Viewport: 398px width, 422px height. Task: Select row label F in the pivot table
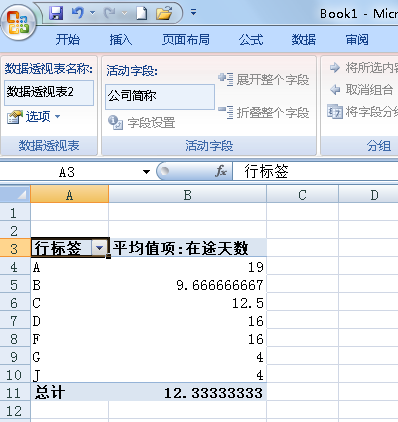click(x=69, y=339)
